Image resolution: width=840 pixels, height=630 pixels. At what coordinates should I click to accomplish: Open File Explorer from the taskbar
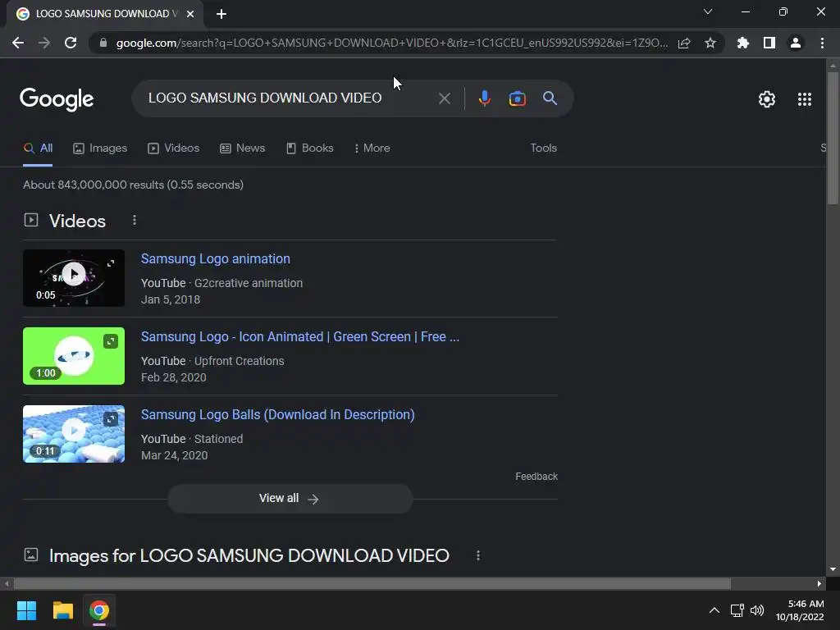[x=62, y=610]
